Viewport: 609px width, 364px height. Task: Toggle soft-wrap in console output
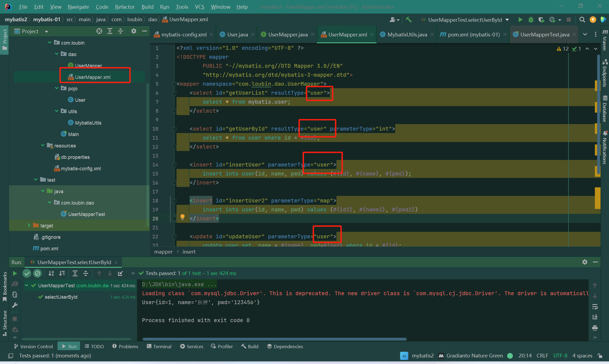pos(595,307)
